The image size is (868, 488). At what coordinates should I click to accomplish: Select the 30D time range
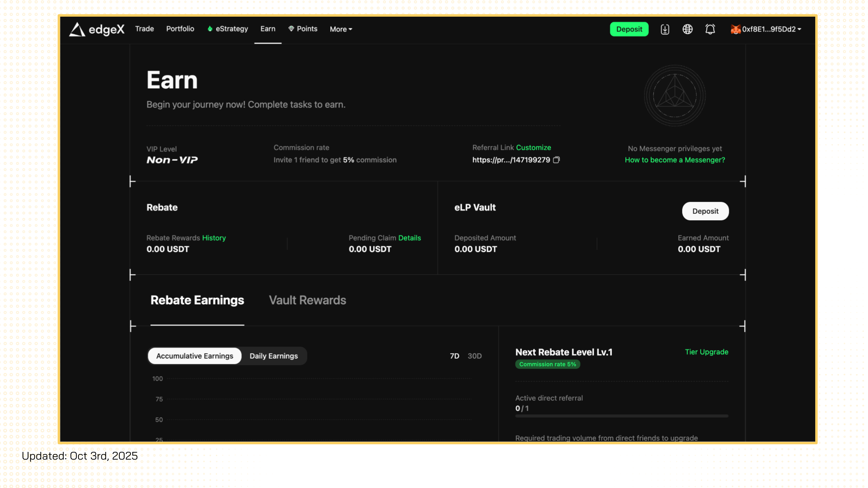(474, 356)
